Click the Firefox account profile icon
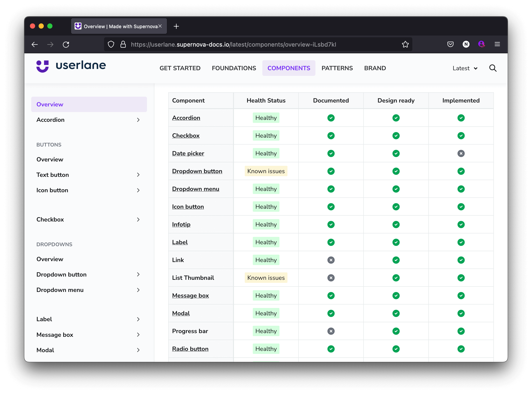The image size is (532, 394). click(x=482, y=44)
